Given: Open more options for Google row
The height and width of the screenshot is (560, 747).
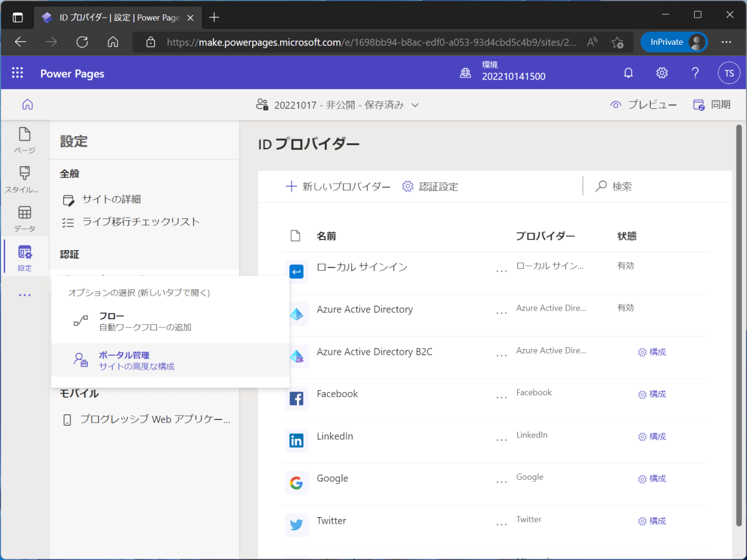Looking at the screenshot, I should [502, 482].
